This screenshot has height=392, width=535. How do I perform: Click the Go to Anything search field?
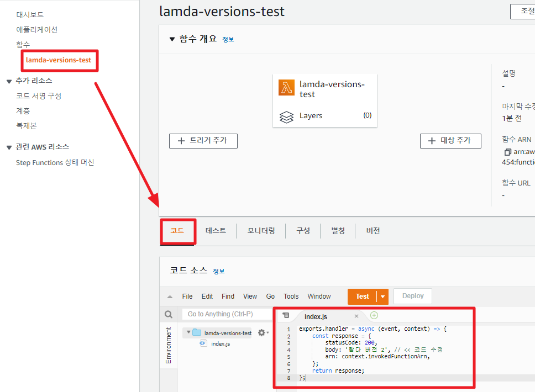(x=227, y=314)
